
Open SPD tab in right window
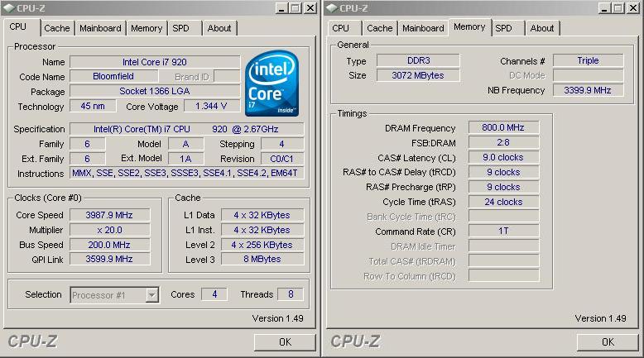(x=503, y=28)
